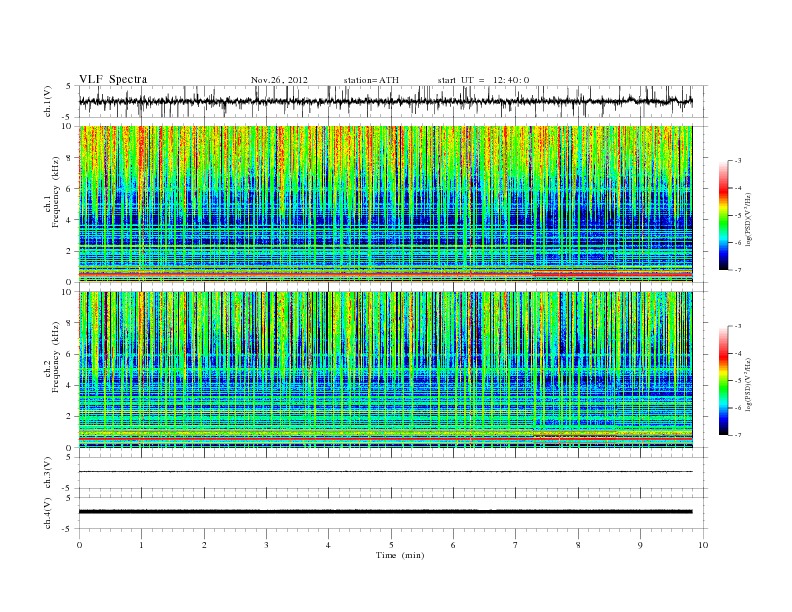This screenshot has width=792, height=612.
Task: Click the ch.4 thick waveform band
Action: tap(385, 512)
